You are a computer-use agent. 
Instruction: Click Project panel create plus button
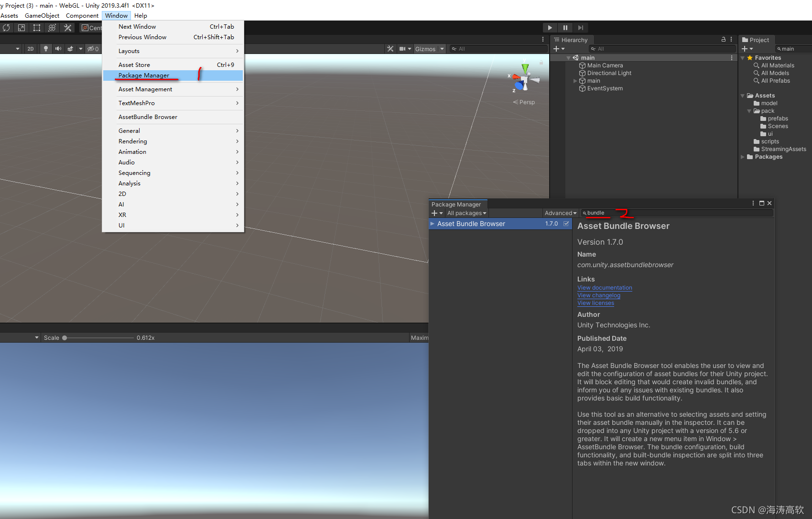(x=747, y=49)
